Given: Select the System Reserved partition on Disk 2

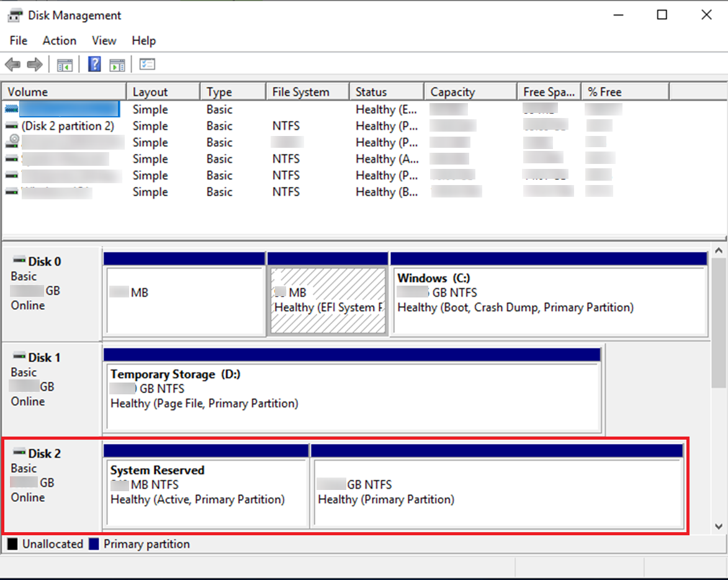Looking at the screenshot, I should (x=206, y=492).
